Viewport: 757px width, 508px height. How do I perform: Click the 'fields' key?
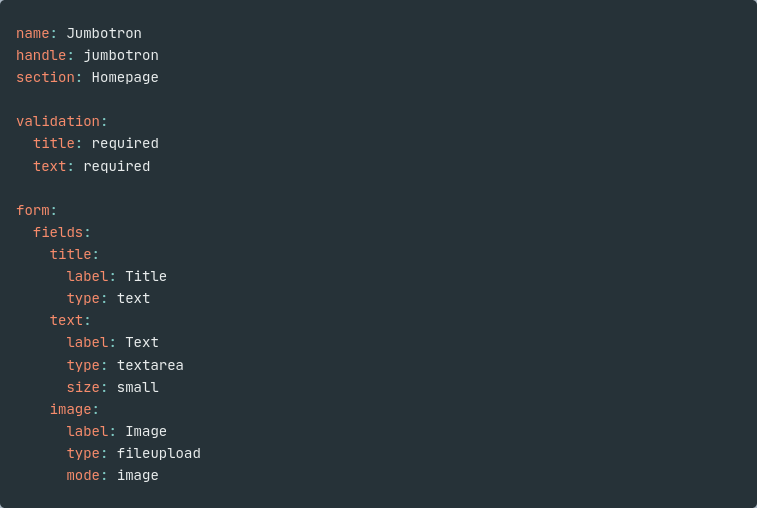[58, 232]
